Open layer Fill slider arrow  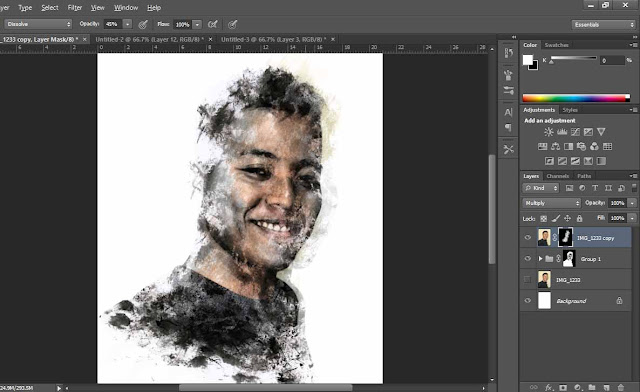pyautogui.click(x=632, y=218)
